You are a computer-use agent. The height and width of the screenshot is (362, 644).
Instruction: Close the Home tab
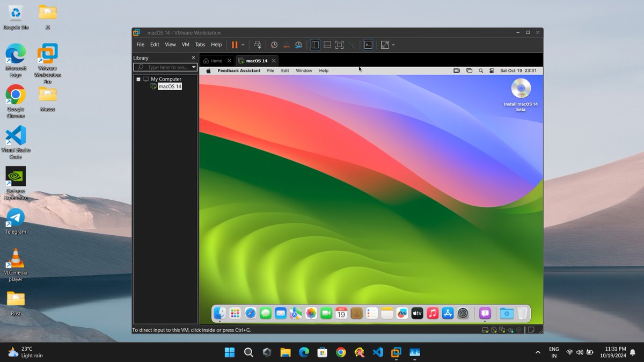(230, 61)
